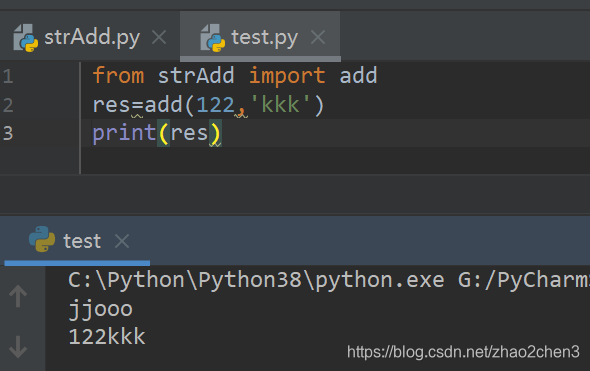This screenshot has height=371, width=590.
Task: Click the 'from' keyword on line 1
Action: click(118, 75)
